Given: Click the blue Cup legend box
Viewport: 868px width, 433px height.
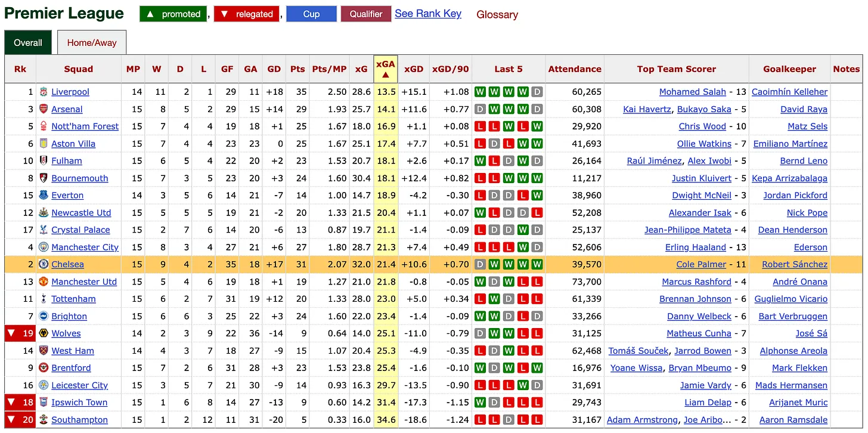Looking at the screenshot, I should [311, 14].
